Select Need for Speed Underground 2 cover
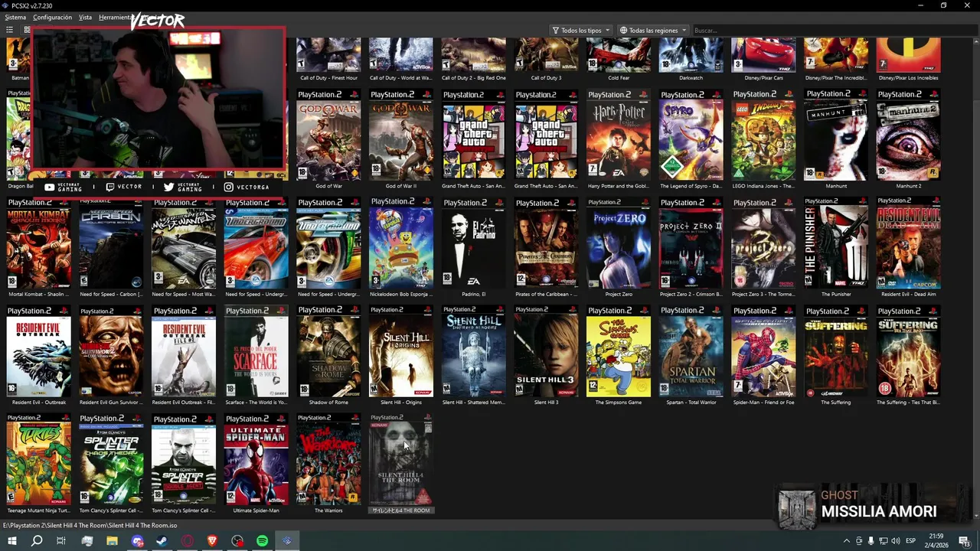 (328, 243)
